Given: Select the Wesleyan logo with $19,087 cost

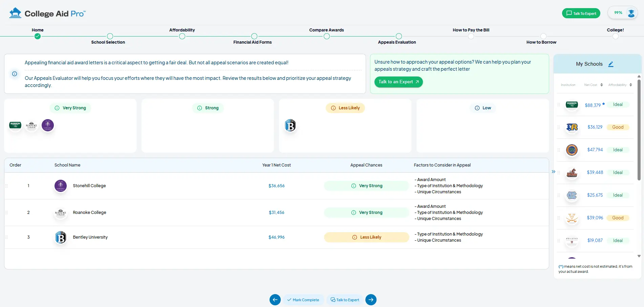Looking at the screenshot, I should pyautogui.click(x=572, y=241).
